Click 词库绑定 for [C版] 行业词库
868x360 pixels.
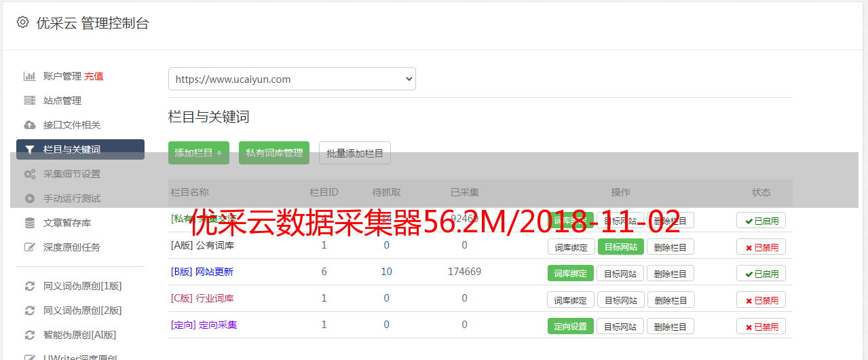pos(571,300)
